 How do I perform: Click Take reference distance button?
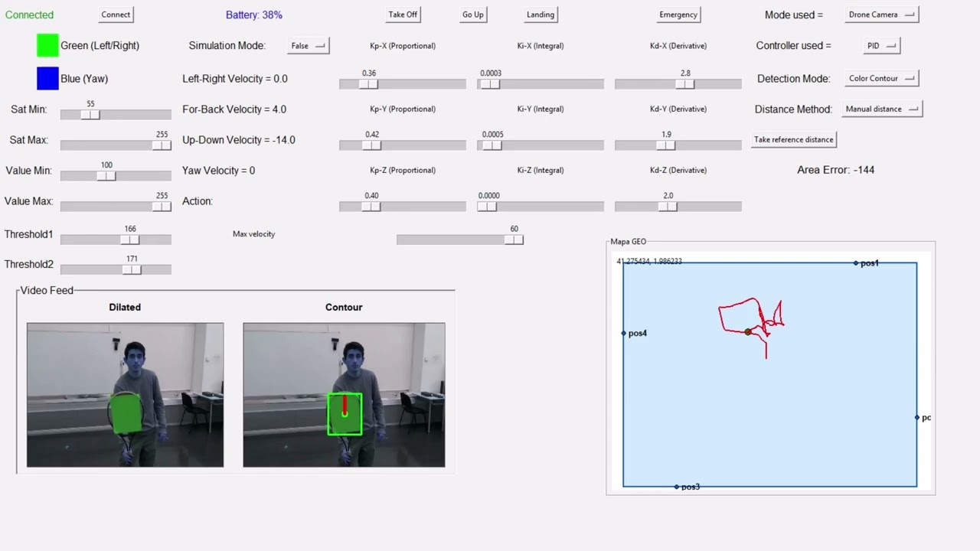click(x=793, y=139)
